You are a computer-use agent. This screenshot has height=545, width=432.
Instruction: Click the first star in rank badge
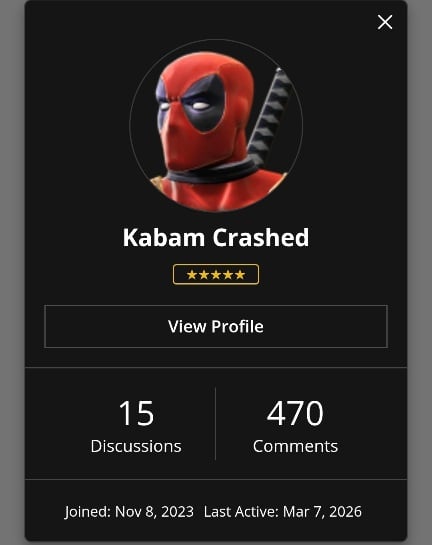click(x=192, y=275)
